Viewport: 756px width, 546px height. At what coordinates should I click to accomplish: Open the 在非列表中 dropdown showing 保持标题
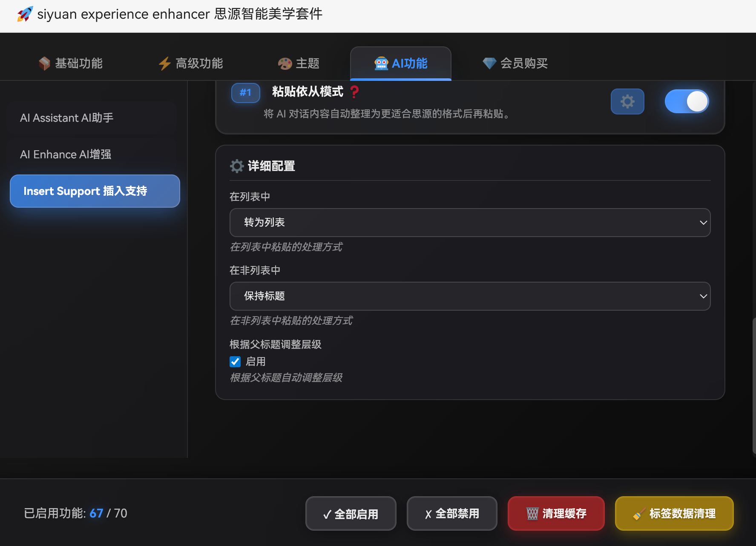tap(470, 296)
